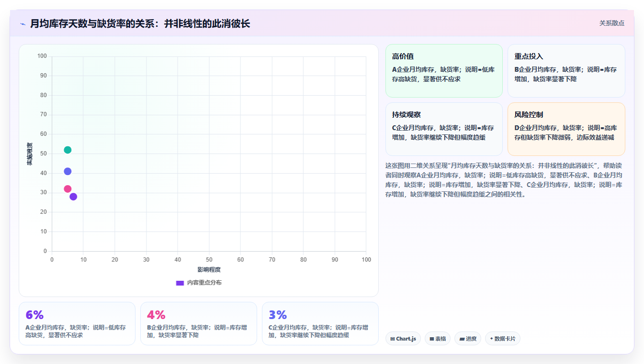Click the Chart.js tag chip

[x=403, y=339]
